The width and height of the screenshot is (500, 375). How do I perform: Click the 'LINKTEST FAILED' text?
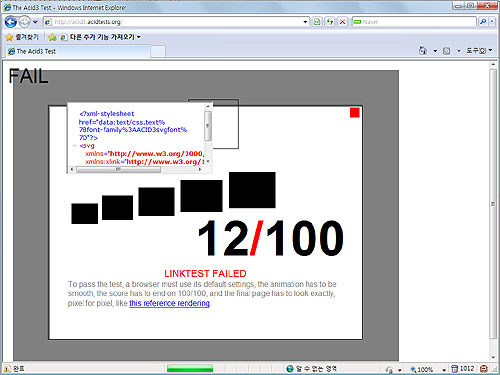[x=205, y=274]
